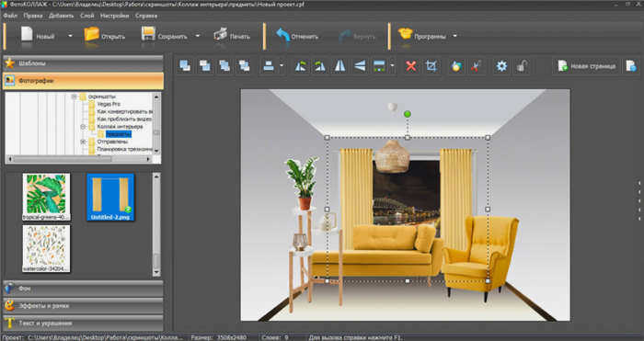
Task: Click the yellow armchair on canvas
Action: tap(480, 257)
